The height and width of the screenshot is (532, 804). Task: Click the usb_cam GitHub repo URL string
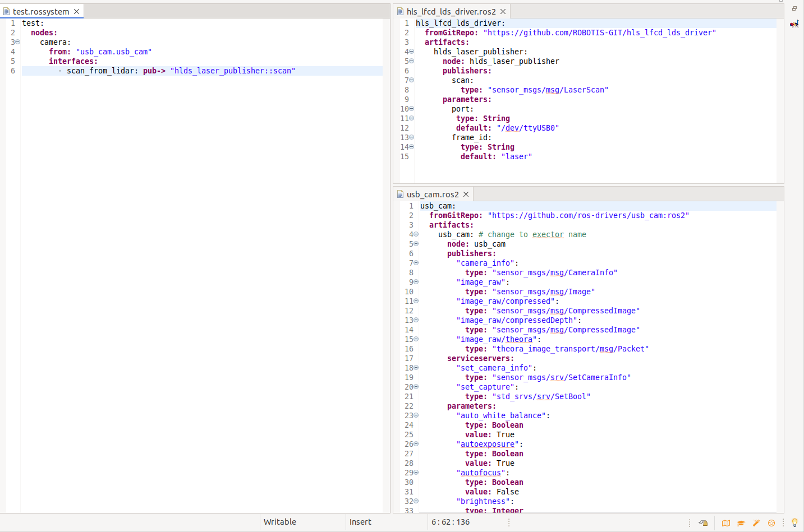589,215
